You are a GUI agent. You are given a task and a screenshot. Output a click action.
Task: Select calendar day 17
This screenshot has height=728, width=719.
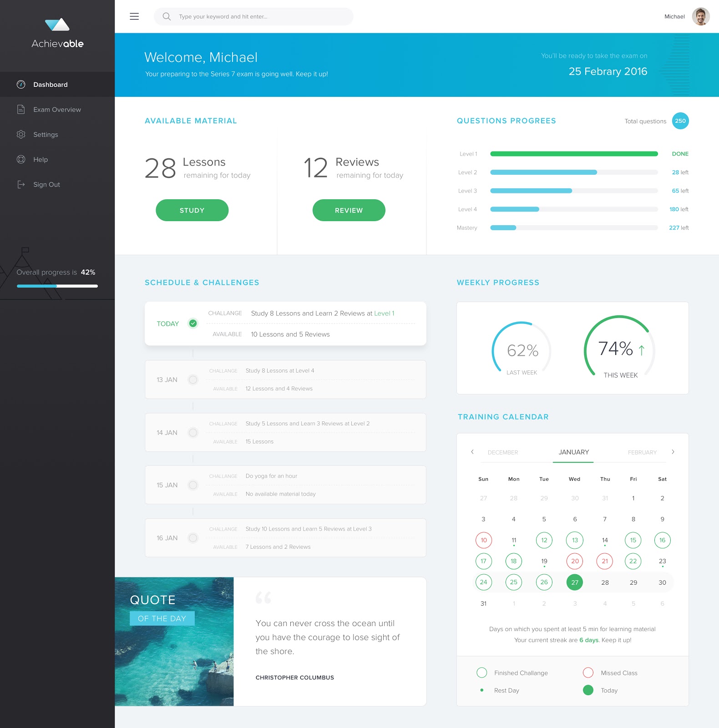483,561
